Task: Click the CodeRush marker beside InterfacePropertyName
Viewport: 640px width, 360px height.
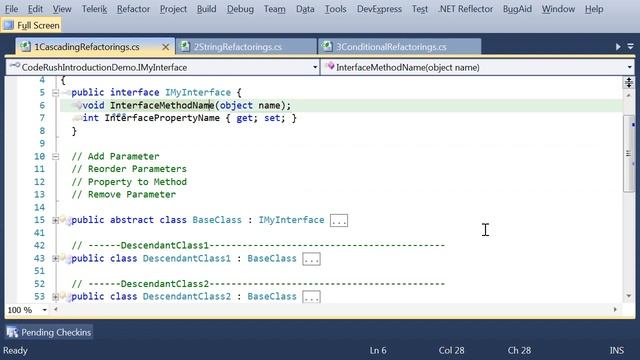Action: [77, 118]
